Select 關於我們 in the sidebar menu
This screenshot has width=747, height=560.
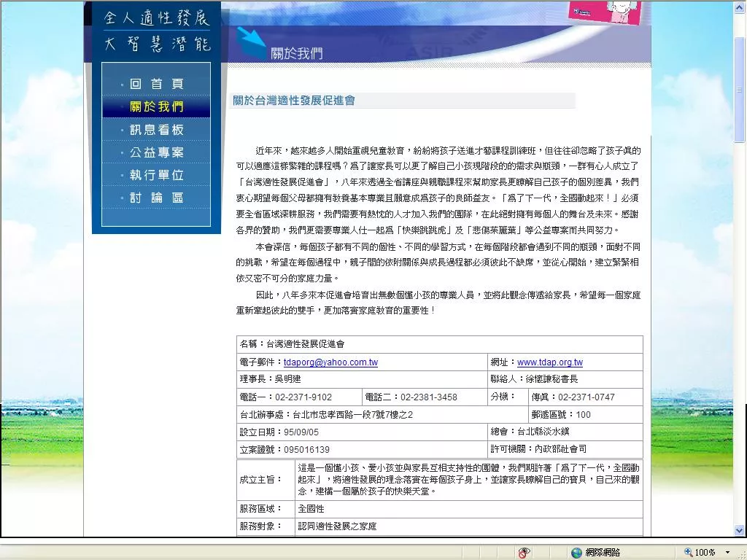[x=156, y=106]
